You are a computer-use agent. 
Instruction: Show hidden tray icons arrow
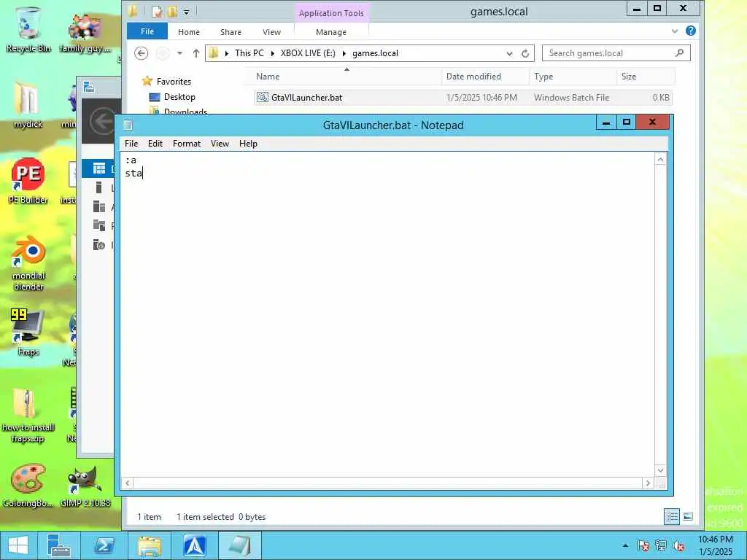[625, 545]
